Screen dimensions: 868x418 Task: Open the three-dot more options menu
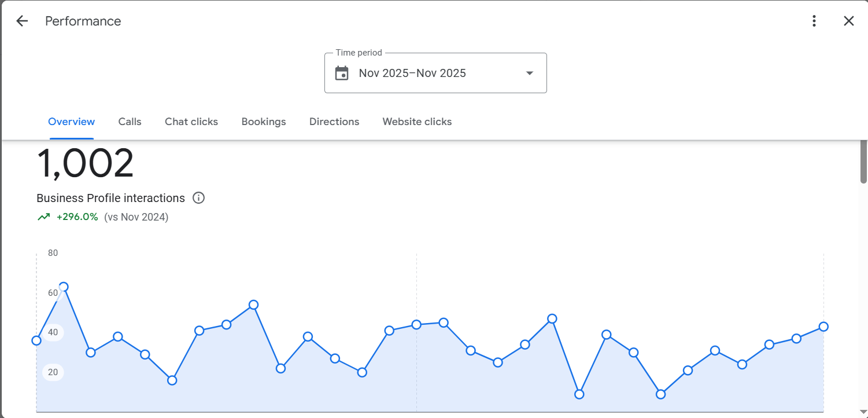click(814, 21)
